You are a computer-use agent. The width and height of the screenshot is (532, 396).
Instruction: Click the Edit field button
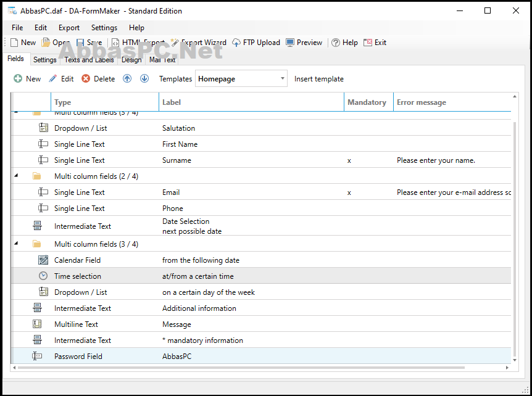coord(62,79)
